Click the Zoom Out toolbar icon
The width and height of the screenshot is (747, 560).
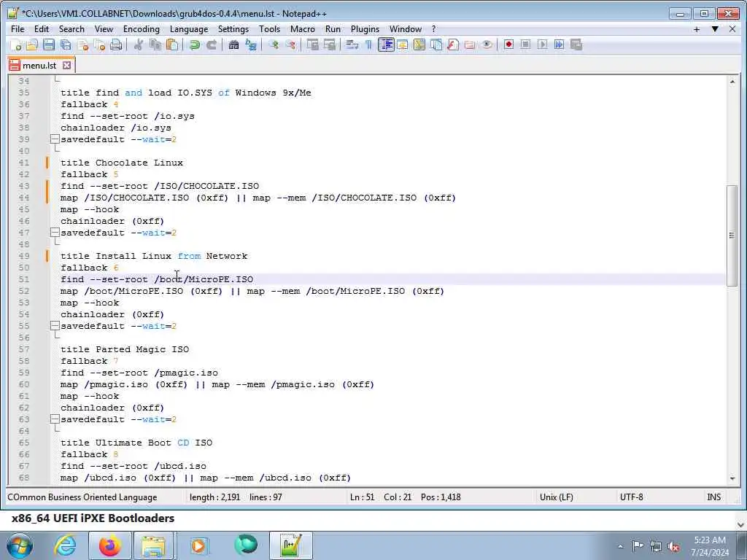[x=290, y=44]
